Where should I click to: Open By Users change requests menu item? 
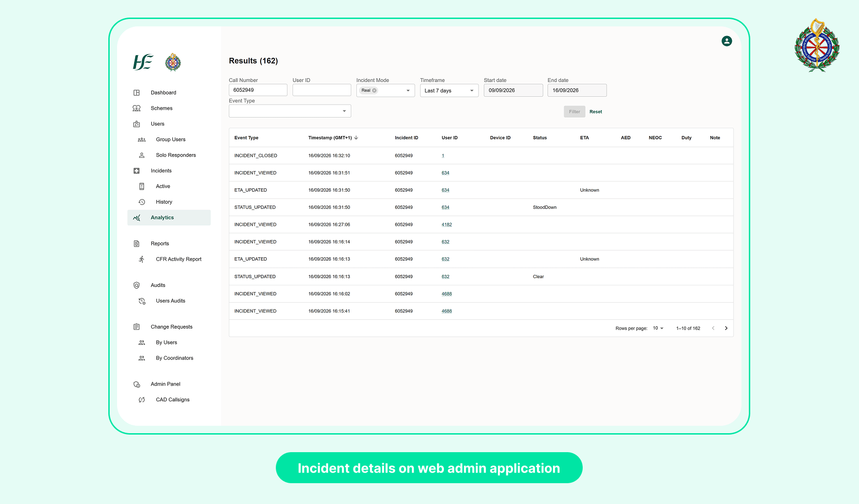(167, 343)
